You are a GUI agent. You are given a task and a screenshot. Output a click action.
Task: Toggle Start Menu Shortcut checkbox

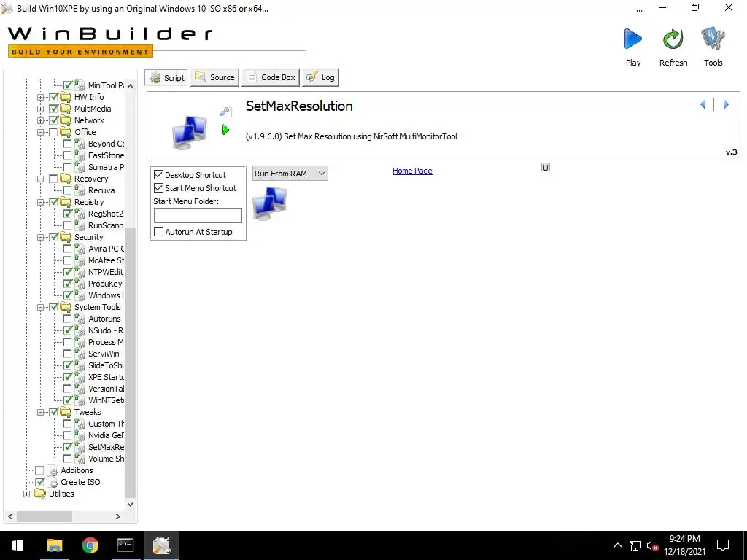pos(158,188)
